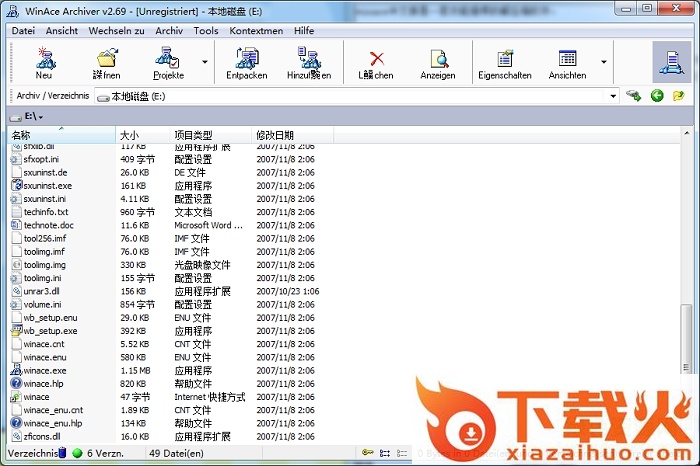This screenshot has height=466, width=700.
Task: Open the Archiv menu
Action: 169,31
